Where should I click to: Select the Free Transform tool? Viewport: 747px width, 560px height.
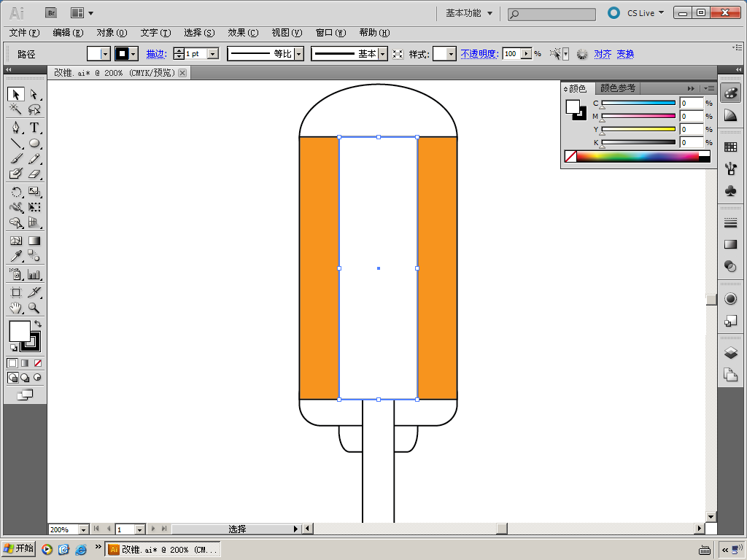34,207
